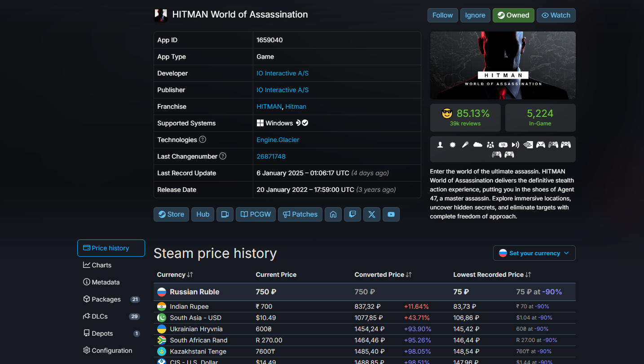Image resolution: width=644 pixels, height=364 pixels.
Task: Toggle the Follow button
Action: [443, 15]
